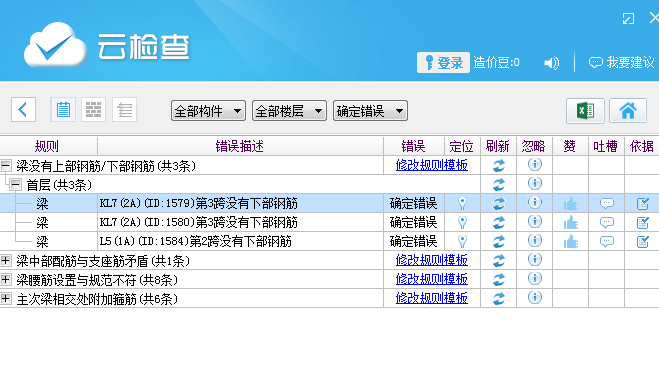Viewport: 659px width, 382px height.
Task: Give thumbs up on KL7 ID:1580 row
Action: tap(571, 222)
